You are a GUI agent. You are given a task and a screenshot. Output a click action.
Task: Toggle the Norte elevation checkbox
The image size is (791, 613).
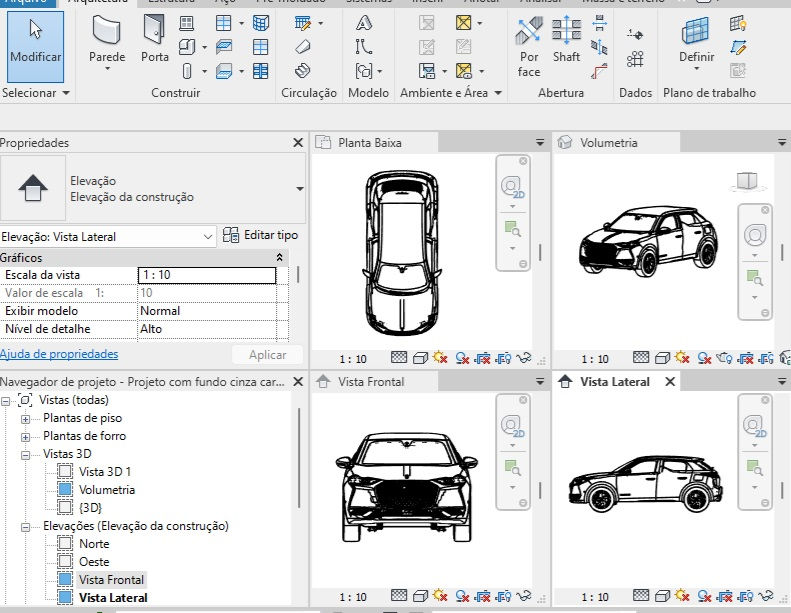click(65, 543)
